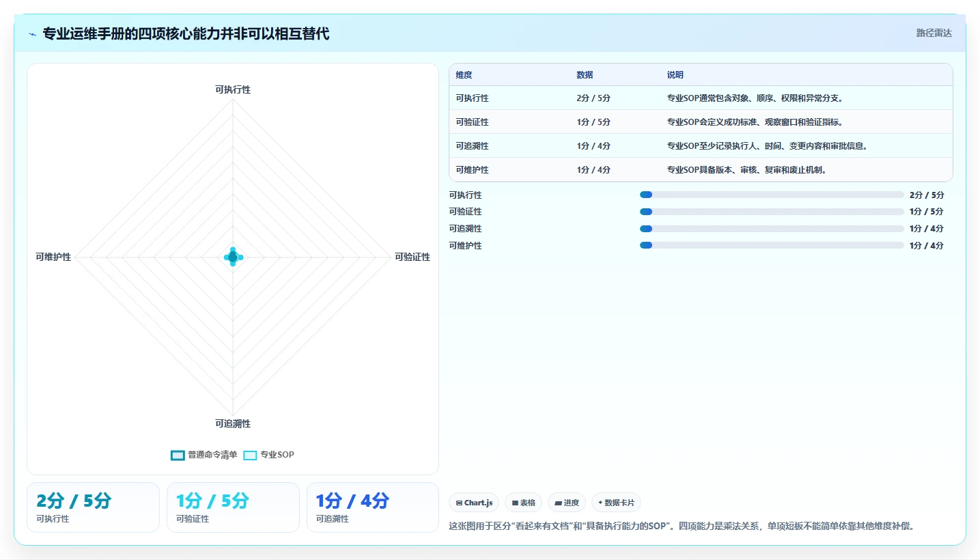
Task: Select the 数据卡片 chip
Action: (616, 503)
